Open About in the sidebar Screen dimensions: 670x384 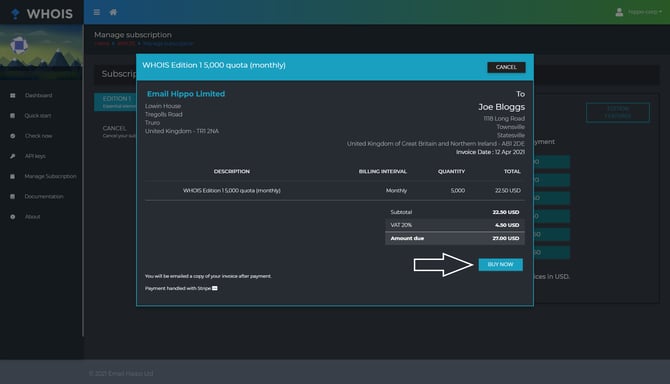32,217
